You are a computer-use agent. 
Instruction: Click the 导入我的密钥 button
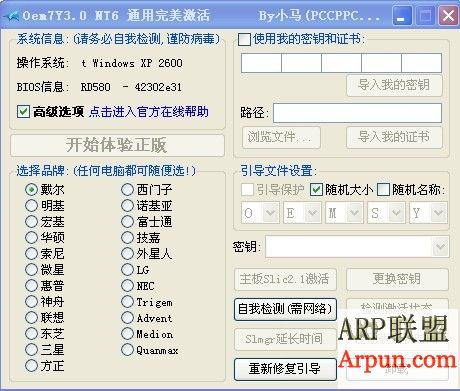coord(394,85)
